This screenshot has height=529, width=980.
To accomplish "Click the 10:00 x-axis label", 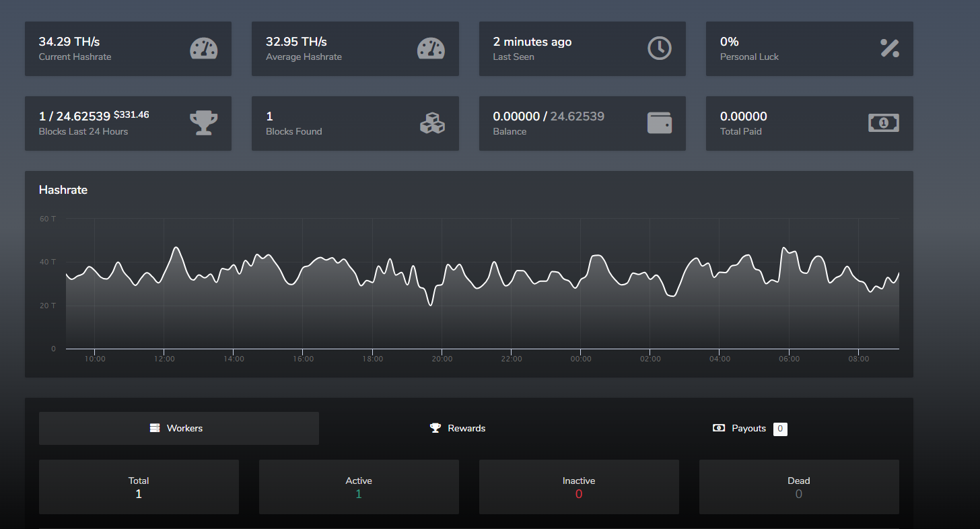I will coord(95,359).
